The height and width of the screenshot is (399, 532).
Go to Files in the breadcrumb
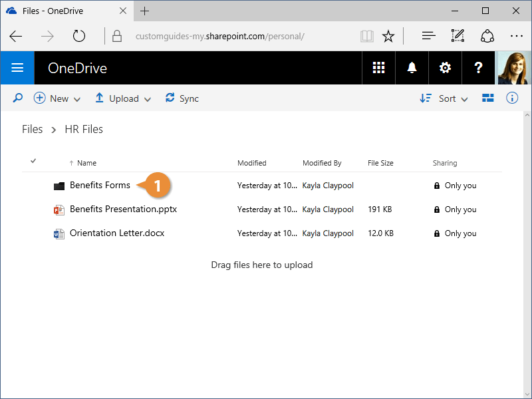(x=32, y=129)
